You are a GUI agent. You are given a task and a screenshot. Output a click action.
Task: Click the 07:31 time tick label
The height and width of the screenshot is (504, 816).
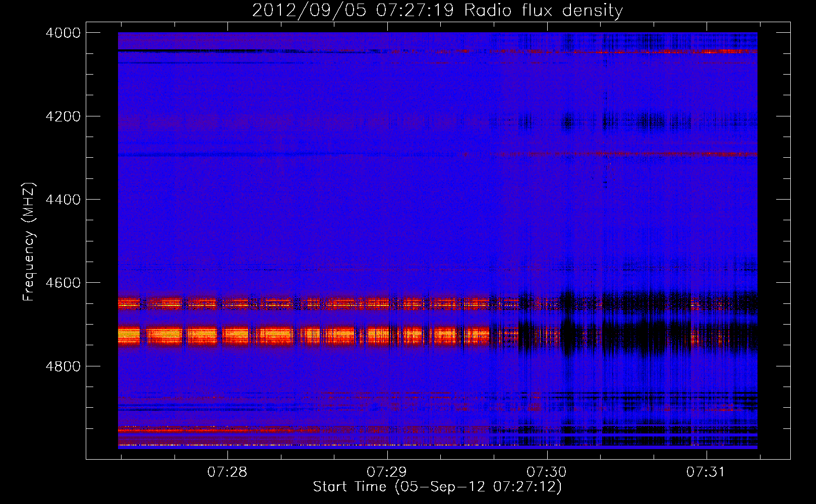click(706, 472)
